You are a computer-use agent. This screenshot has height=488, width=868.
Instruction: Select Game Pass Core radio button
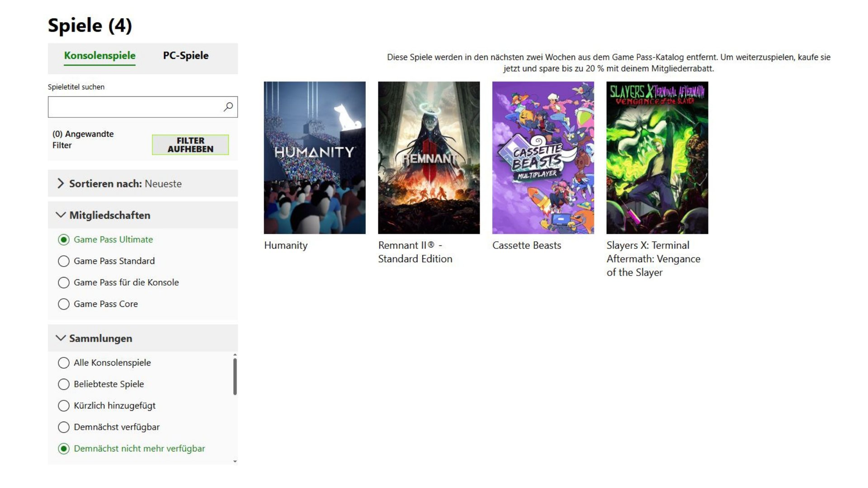click(x=64, y=304)
